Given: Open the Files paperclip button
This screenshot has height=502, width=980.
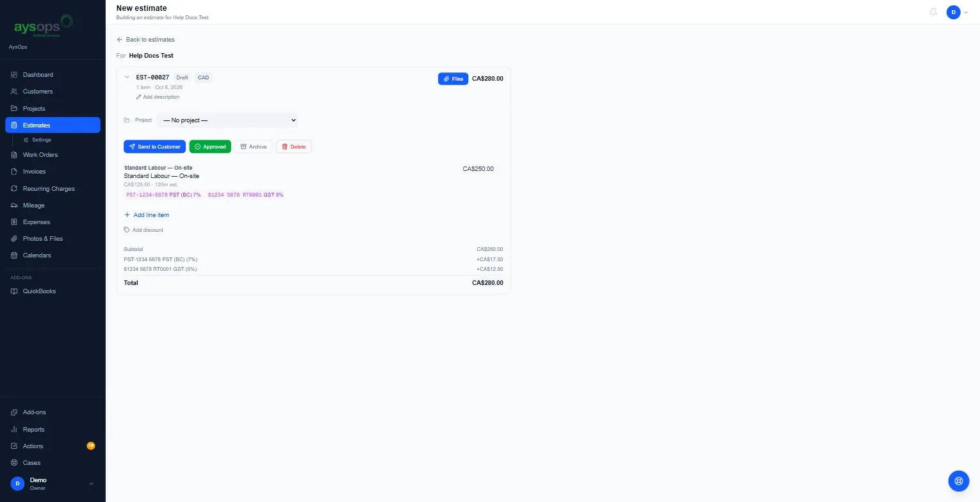Looking at the screenshot, I should coord(453,79).
